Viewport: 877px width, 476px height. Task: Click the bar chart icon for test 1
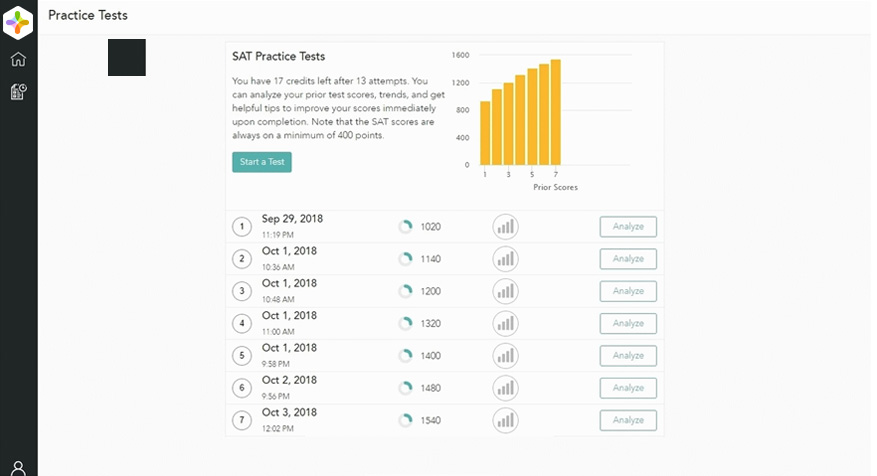pyautogui.click(x=506, y=227)
